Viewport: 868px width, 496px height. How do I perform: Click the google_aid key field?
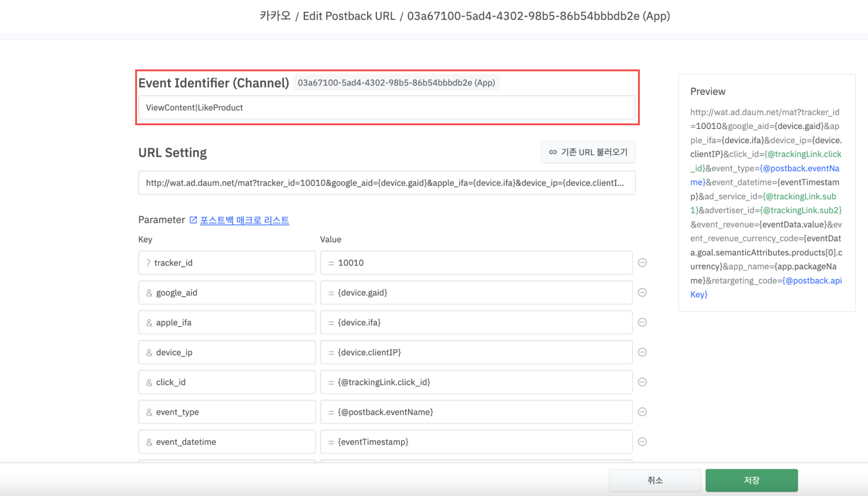click(x=227, y=292)
